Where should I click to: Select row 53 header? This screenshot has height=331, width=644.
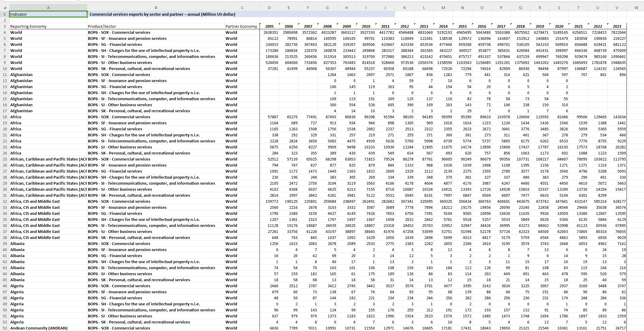pyautogui.click(x=5, y=328)
